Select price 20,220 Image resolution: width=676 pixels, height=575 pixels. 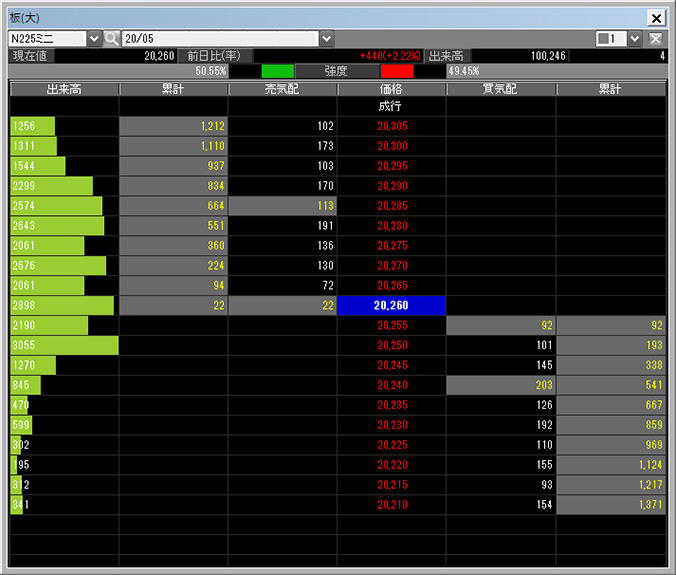click(392, 465)
